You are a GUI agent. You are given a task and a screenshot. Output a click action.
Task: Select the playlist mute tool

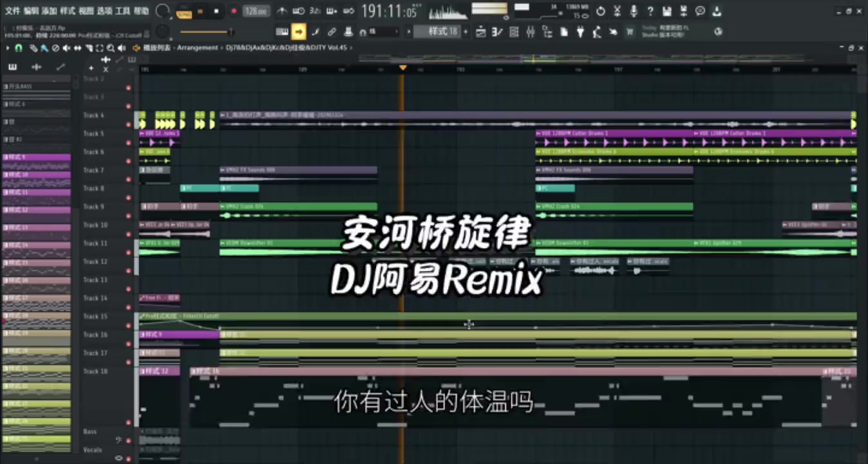pyautogui.click(x=66, y=48)
